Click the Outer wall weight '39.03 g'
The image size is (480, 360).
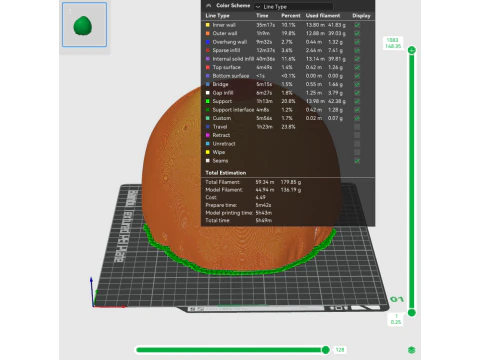[336, 33]
